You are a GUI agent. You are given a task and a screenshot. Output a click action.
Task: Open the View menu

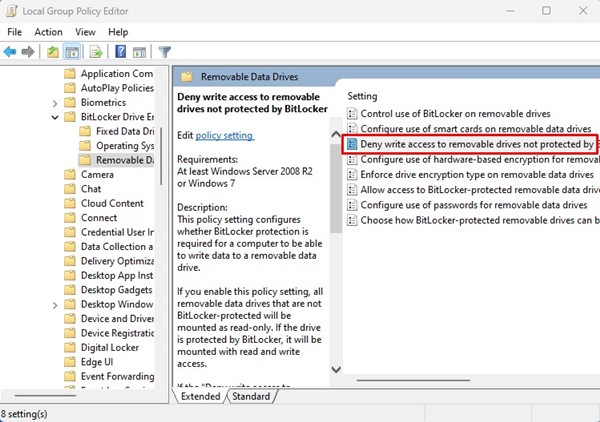(87, 31)
